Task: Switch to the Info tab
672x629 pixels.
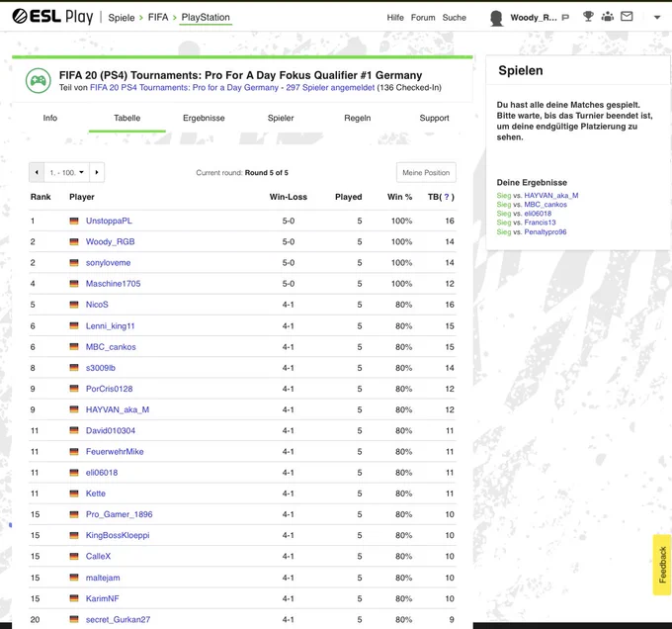Action: pos(50,118)
